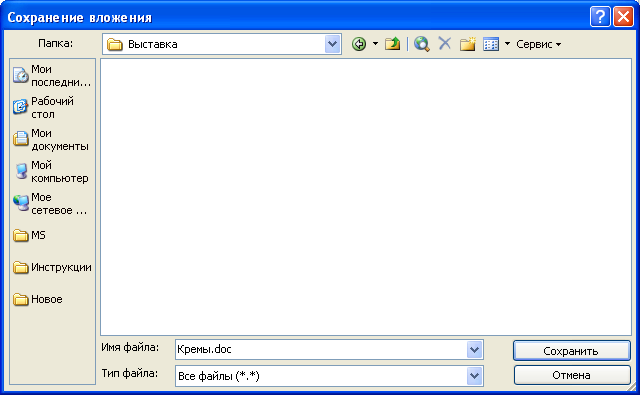The height and width of the screenshot is (395, 640).
Task: Click the Help question mark button
Action: coord(600,17)
